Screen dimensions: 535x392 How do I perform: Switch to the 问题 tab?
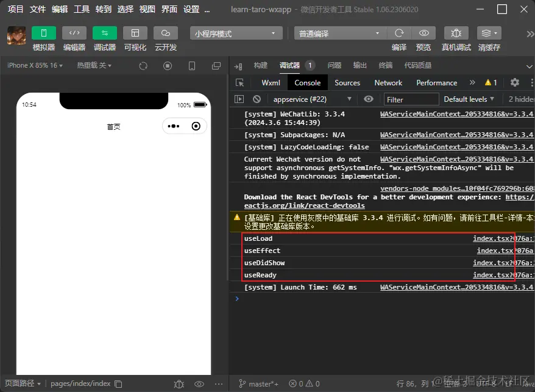(x=335, y=65)
